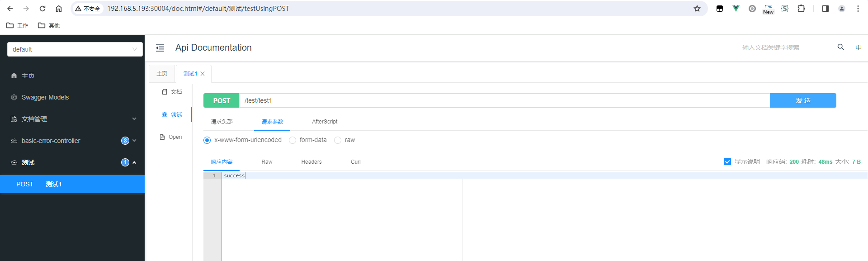Image resolution: width=868 pixels, height=261 pixels.
Task: Open the 工作 bookmarks folder
Action: tap(17, 25)
